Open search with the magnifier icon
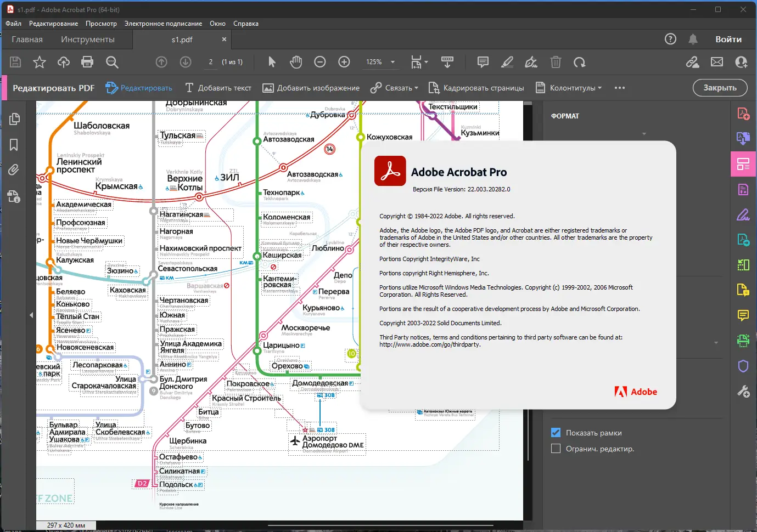This screenshot has width=757, height=532. click(112, 62)
